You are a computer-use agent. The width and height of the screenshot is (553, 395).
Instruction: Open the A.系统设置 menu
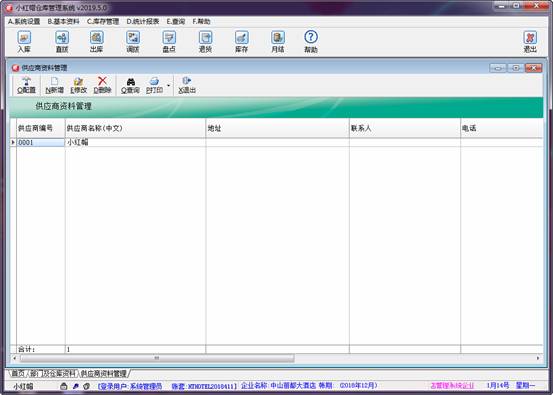tap(24, 22)
